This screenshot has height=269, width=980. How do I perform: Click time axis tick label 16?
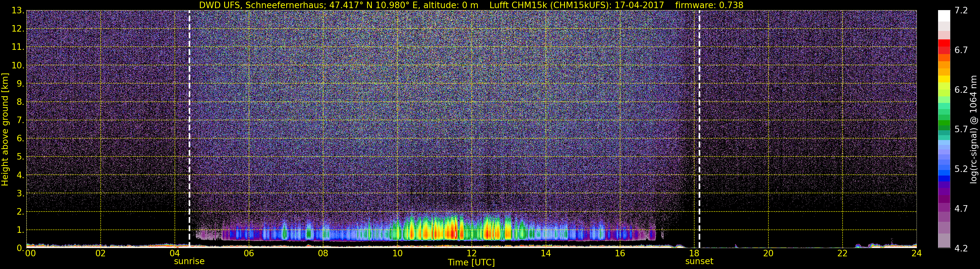(620, 253)
